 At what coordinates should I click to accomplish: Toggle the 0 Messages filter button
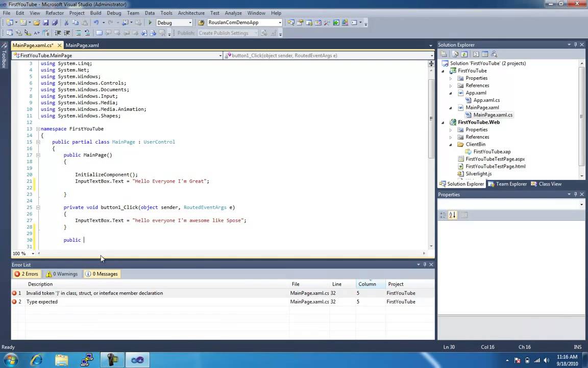coord(102,274)
